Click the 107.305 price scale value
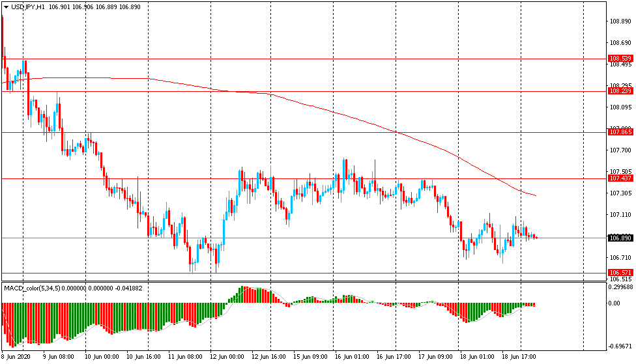Viewport: 636px width, 364px height. pyautogui.click(x=620, y=193)
